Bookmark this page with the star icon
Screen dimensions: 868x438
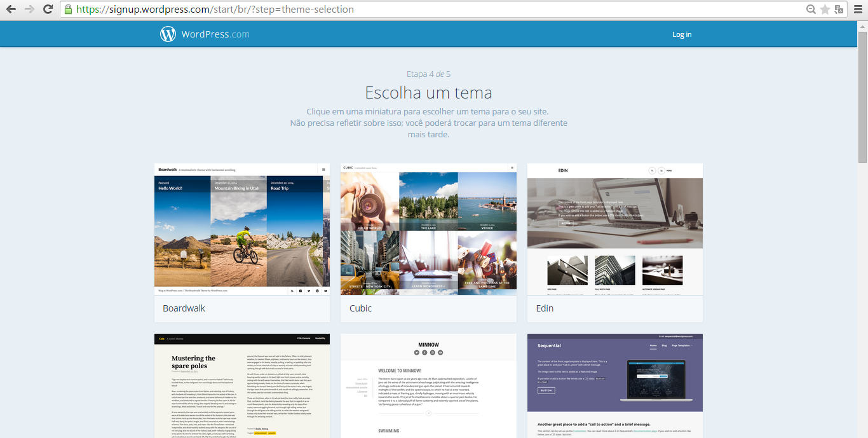(x=825, y=10)
